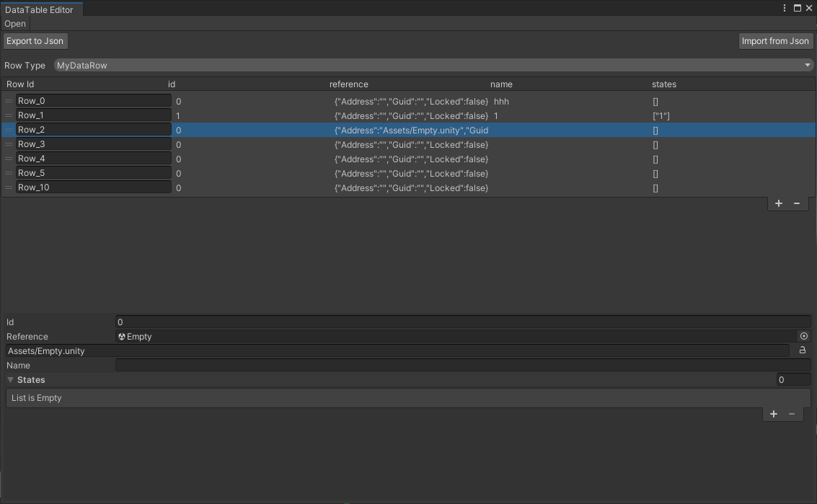Viewport: 817px width, 504px height.
Task: Switch to the DataTable Editor tab
Action: point(40,9)
